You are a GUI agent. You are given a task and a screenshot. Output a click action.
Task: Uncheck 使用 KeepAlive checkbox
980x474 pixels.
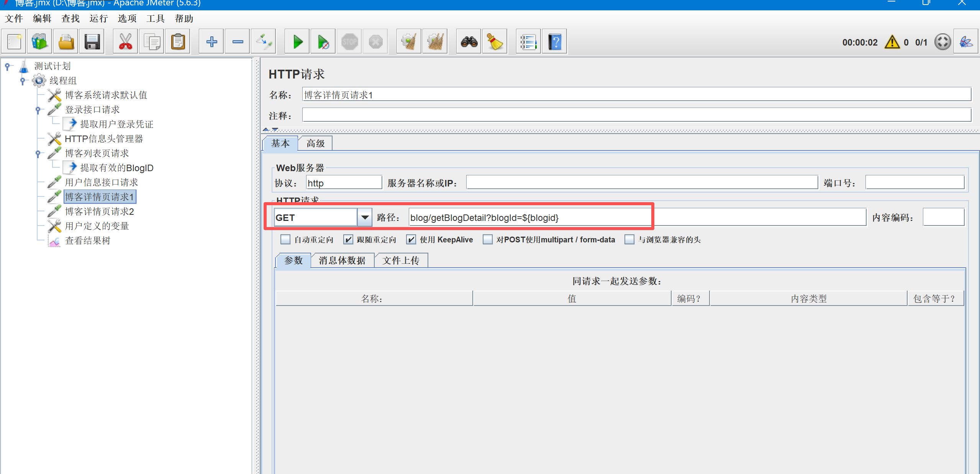pos(411,240)
